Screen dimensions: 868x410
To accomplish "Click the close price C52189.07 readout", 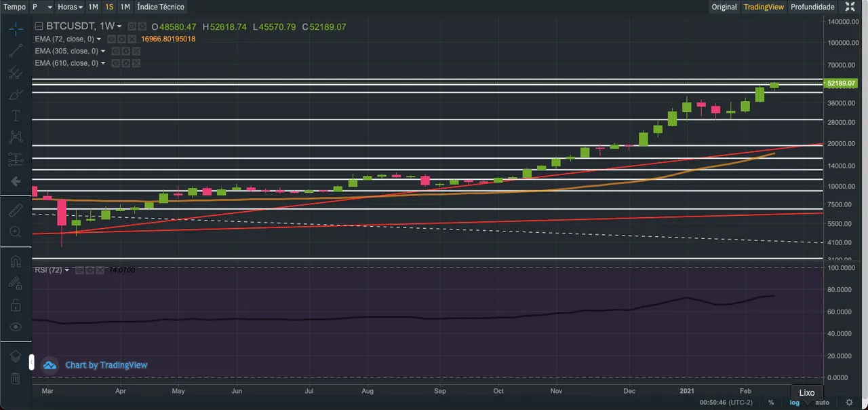I will [x=324, y=27].
